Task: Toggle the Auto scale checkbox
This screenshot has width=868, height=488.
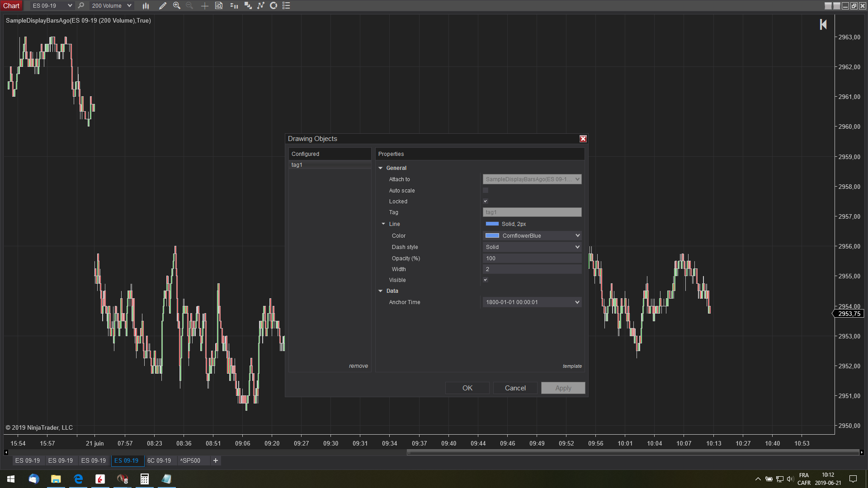Action: (x=486, y=191)
